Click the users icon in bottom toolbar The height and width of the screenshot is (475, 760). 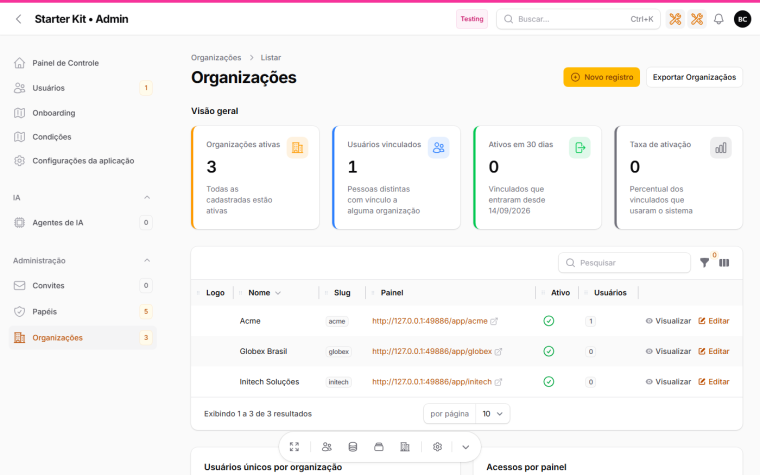(327, 447)
